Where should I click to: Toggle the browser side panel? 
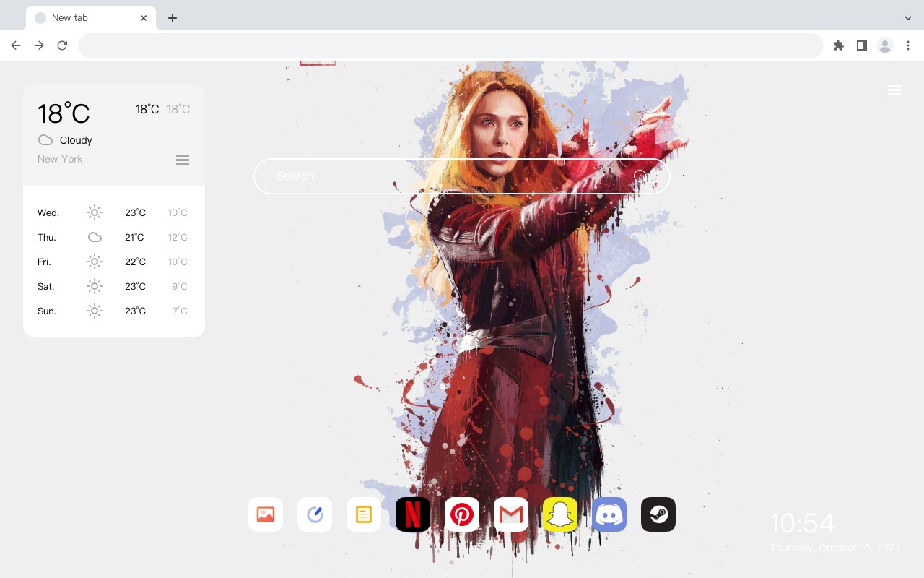coord(862,46)
